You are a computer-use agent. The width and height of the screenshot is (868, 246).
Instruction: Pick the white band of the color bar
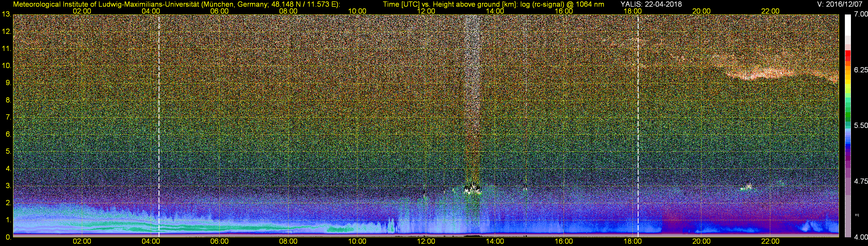tap(848, 25)
